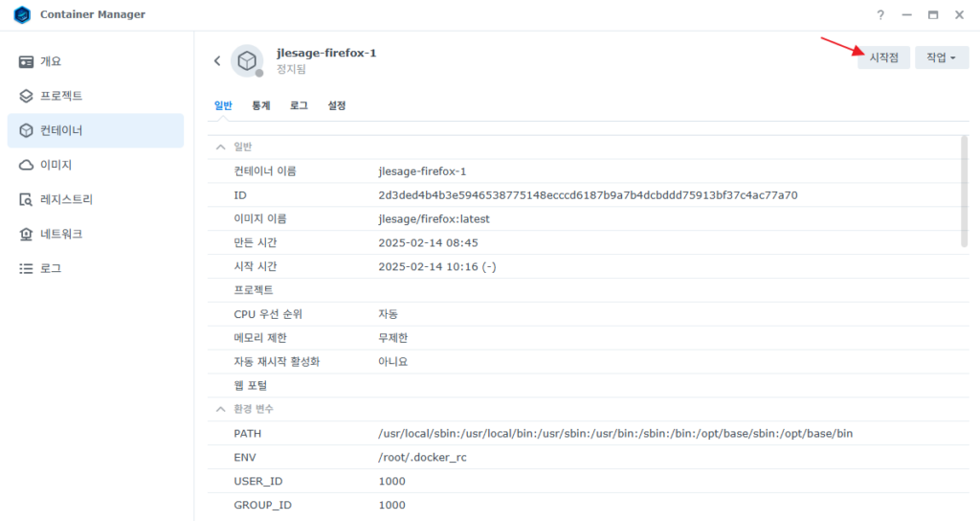
Task: Collapse the 일반 section
Action: (x=221, y=147)
